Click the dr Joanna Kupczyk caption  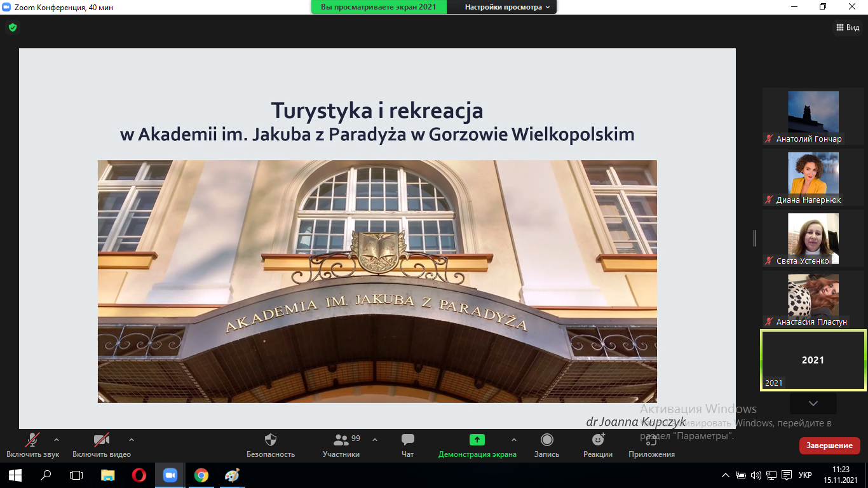pyautogui.click(x=636, y=422)
